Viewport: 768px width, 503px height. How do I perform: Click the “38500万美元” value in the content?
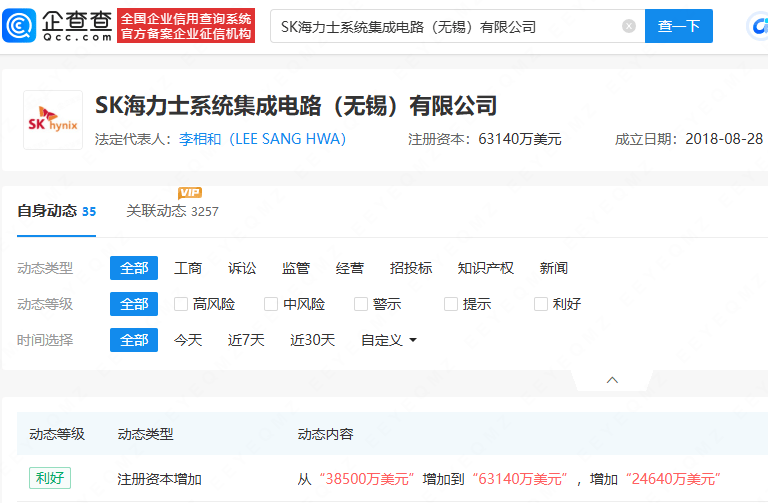tap(367, 479)
